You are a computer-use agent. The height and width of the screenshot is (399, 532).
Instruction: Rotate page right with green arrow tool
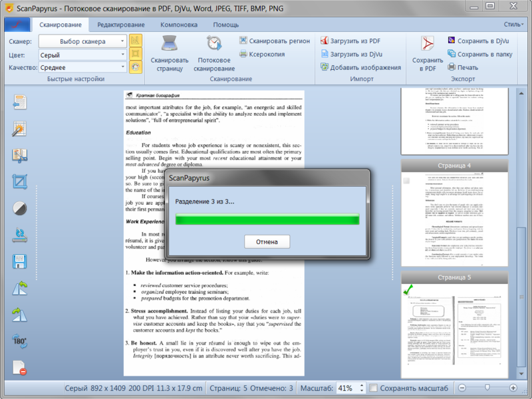click(20, 315)
